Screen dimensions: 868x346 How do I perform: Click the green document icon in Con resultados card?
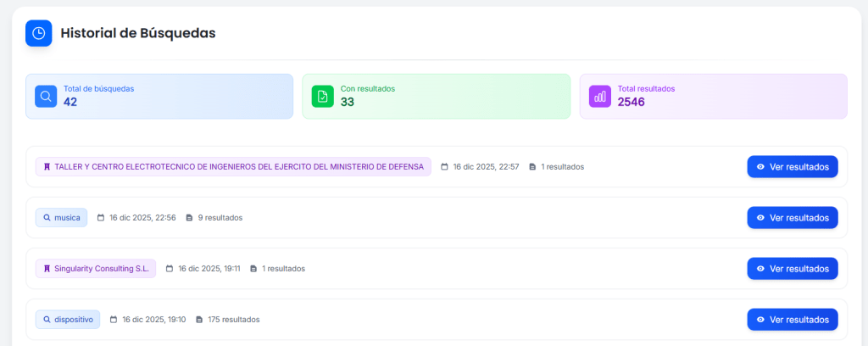tap(322, 96)
